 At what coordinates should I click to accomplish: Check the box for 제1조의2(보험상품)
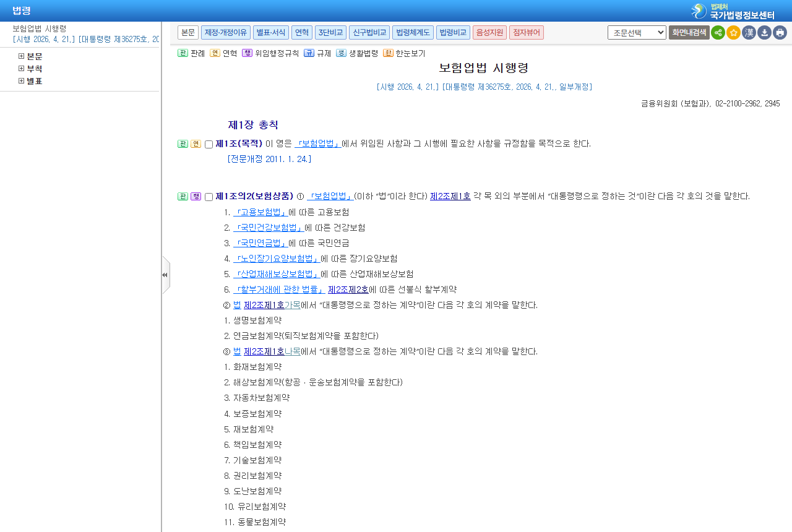(209, 197)
